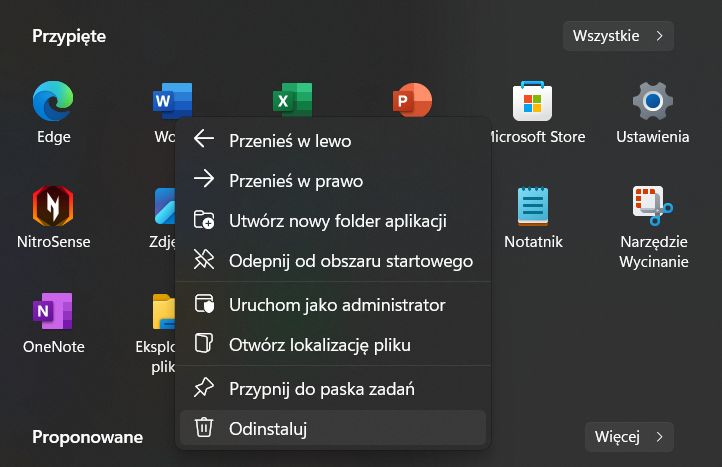Image resolution: width=722 pixels, height=467 pixels.
Task: Select Odepnij od obszaru startowego
Action: coord(333,260)
